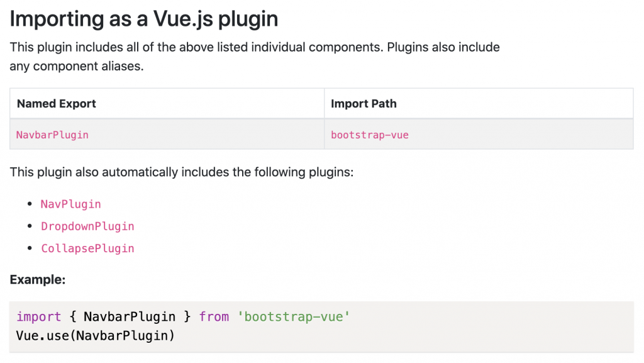Viewport: 644px width, 363px height.
Task: Click the green 'bootstrap-vue' string in code
Action: coord(294,316)
